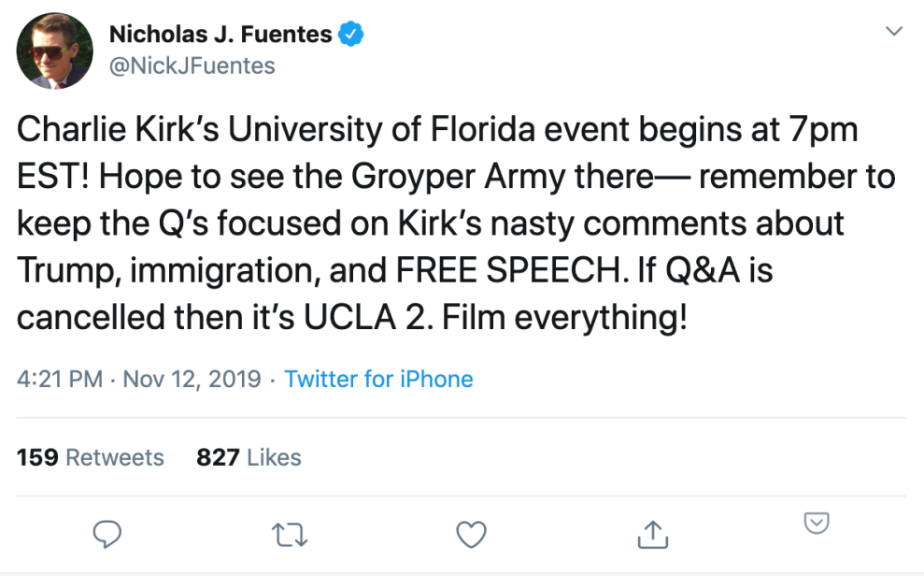This screenshot has height=576, width=924.
Task: Show the 827 Likes list
Action: click(249, 457)
